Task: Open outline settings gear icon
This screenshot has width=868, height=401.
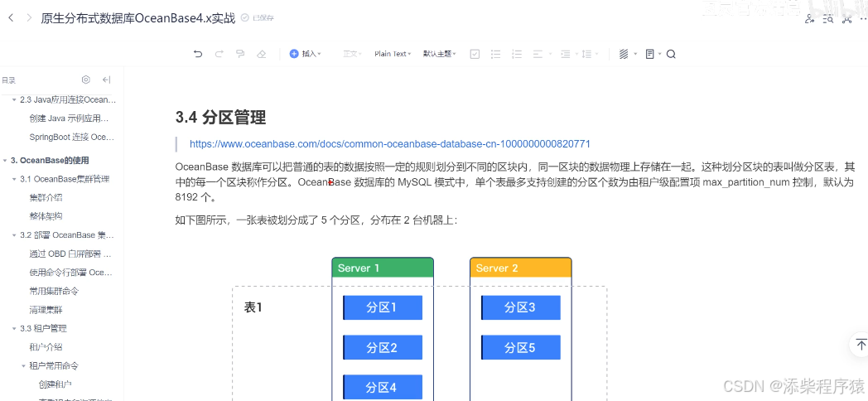Action: click(86, 80)
